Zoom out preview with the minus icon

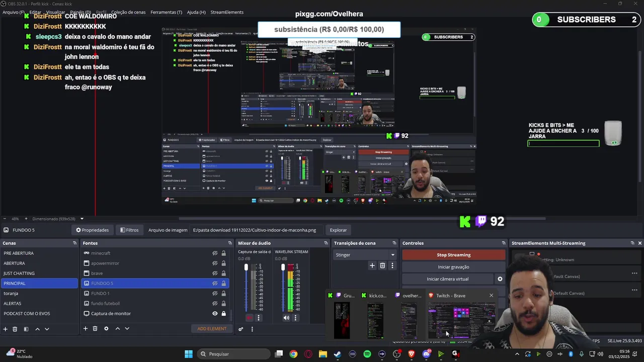click(x=5, y=219)
